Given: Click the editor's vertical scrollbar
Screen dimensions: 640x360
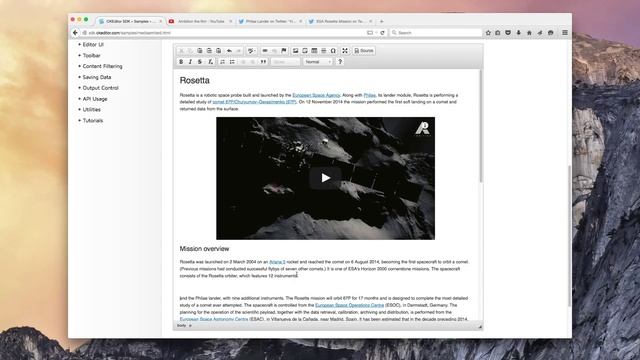Looking at the screenshot, I should point(481,127).
